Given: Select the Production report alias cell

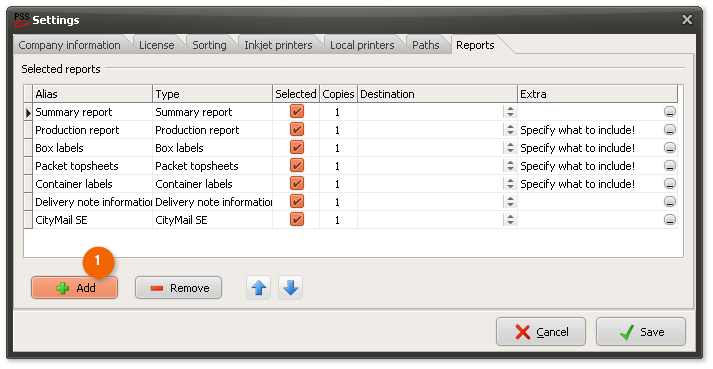Looking at the screenshot, I should click(x=93, y=130).
